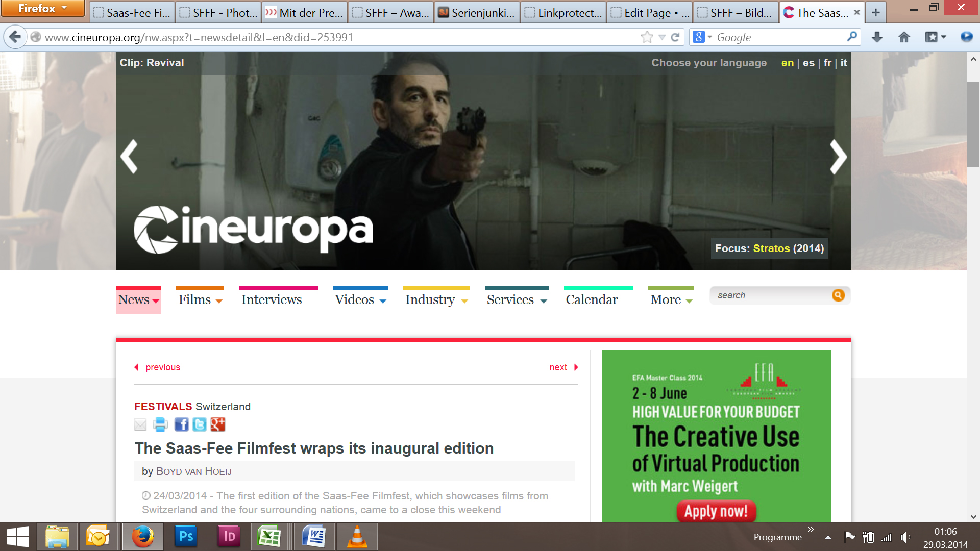The width and height of the screenshot is (980, 551).
Task: Open the Interviews menu item
Action: (x=272, y=300)
